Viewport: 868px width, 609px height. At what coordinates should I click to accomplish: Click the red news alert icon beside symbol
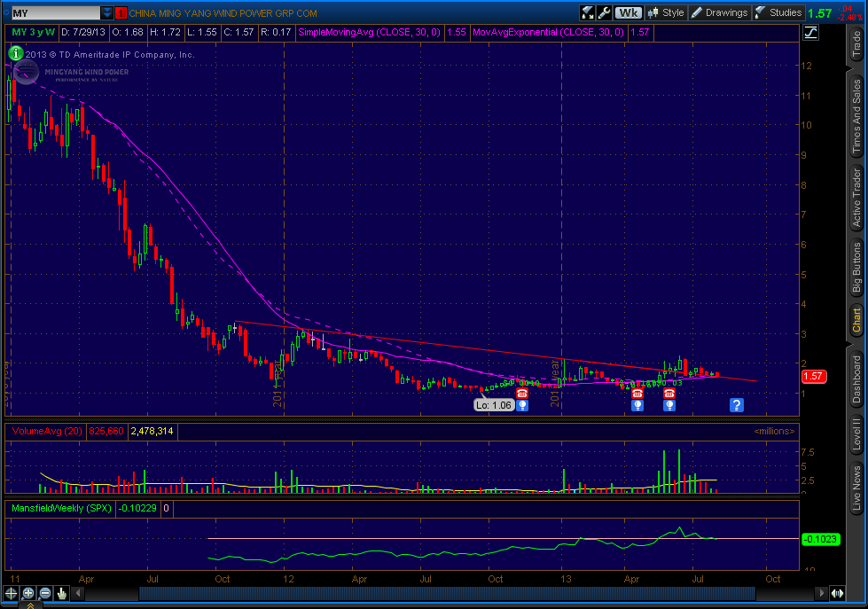coord(121,13)
